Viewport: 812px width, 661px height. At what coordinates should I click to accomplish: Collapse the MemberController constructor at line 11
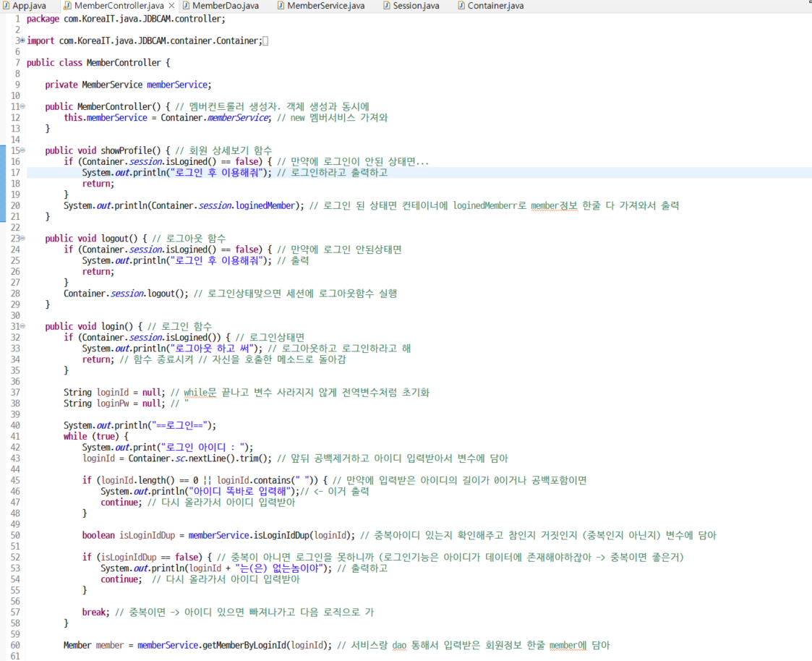coord(22,106)
